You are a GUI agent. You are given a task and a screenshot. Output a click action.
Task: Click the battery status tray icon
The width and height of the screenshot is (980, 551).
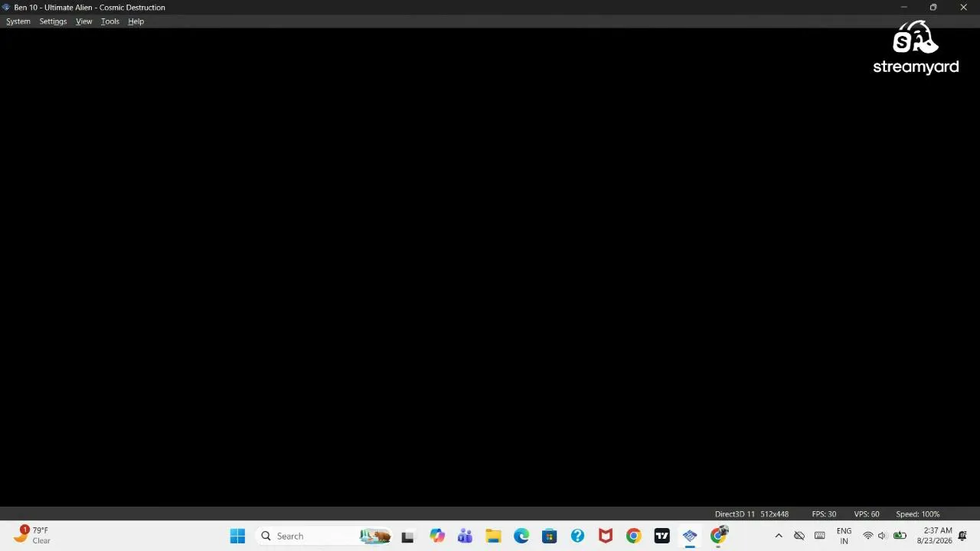(900, 536)
